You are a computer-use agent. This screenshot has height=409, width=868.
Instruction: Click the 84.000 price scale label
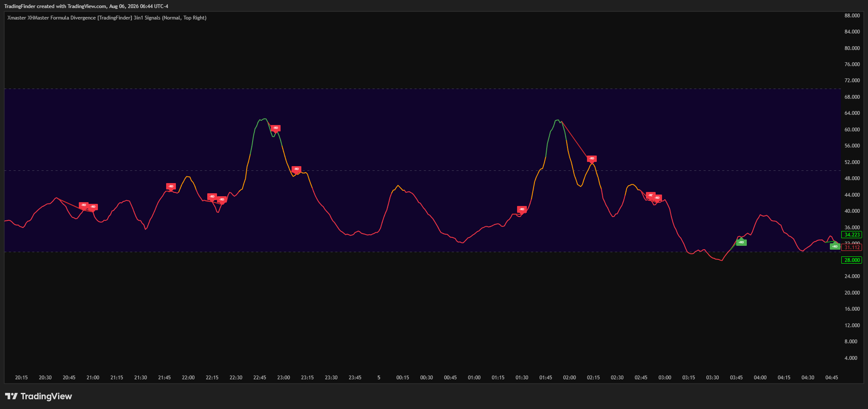click(852, 32)
